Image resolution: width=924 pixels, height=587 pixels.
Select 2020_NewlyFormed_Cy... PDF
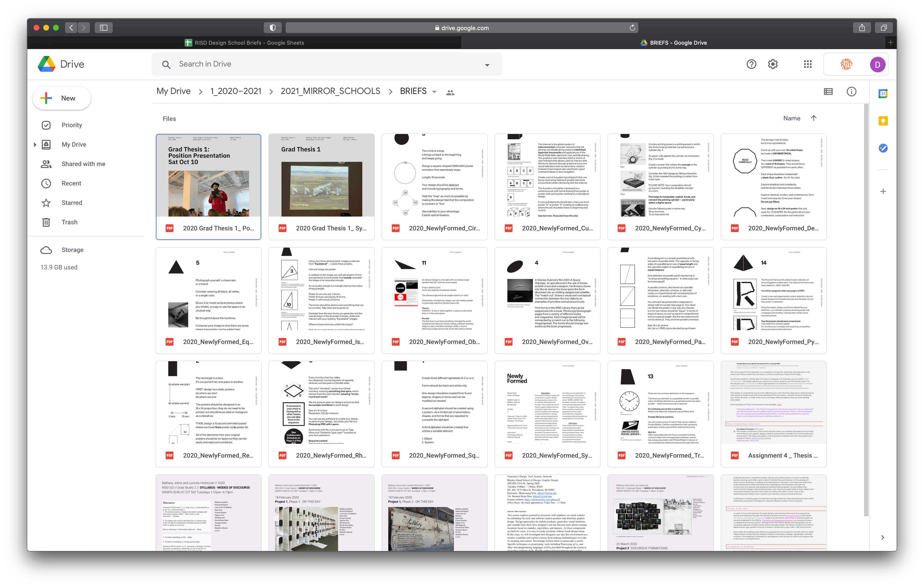point(660,187)
